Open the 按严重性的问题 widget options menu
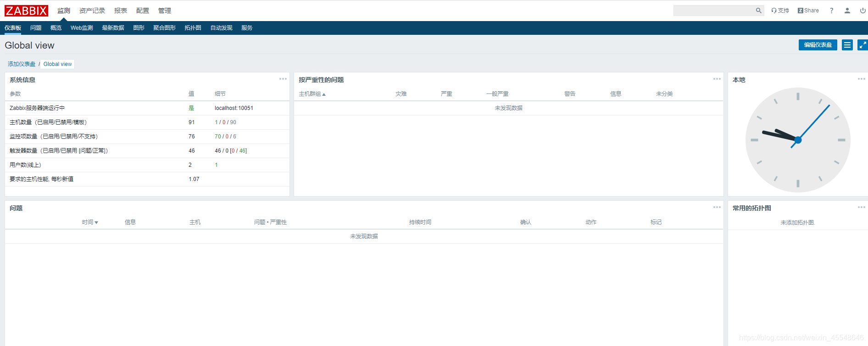The image size is (868, 346). pyautogui.click(x=717, y=79)
